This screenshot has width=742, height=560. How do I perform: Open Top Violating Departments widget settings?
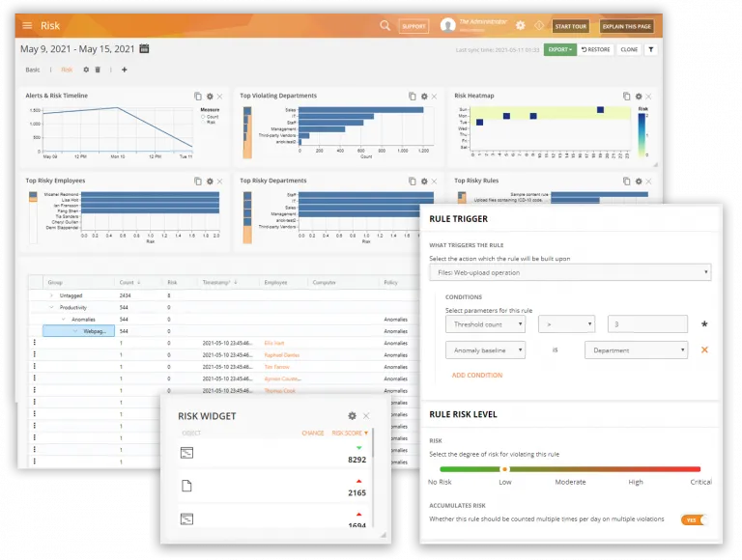pos(424,96)
